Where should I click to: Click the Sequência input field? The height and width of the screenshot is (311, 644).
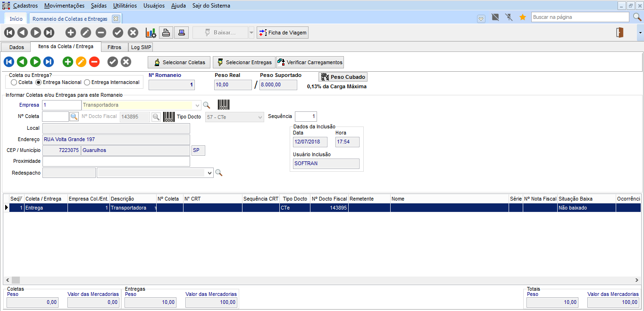(306, 116)
